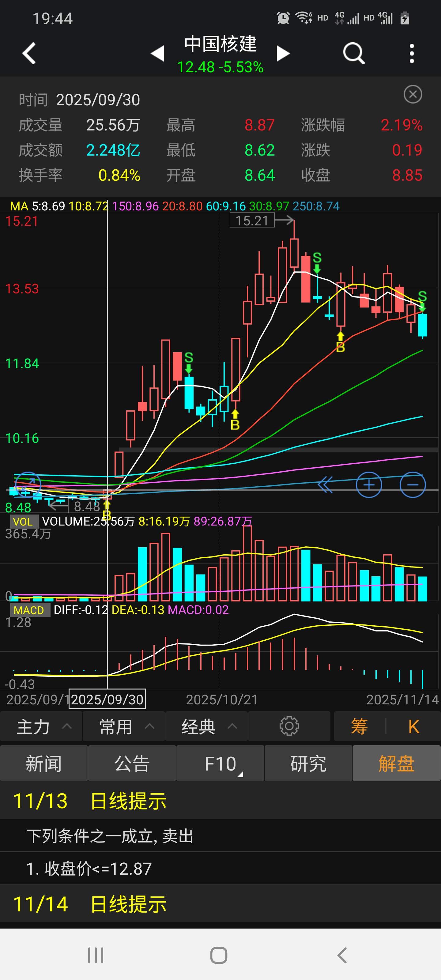Switch to previous stock with left triangle
Image resolution: width=441 pixels, height=980 pixels.
157,53
